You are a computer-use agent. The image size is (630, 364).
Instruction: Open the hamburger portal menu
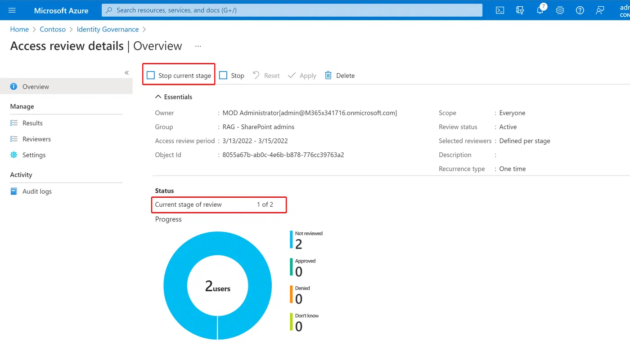click(12, 10)
